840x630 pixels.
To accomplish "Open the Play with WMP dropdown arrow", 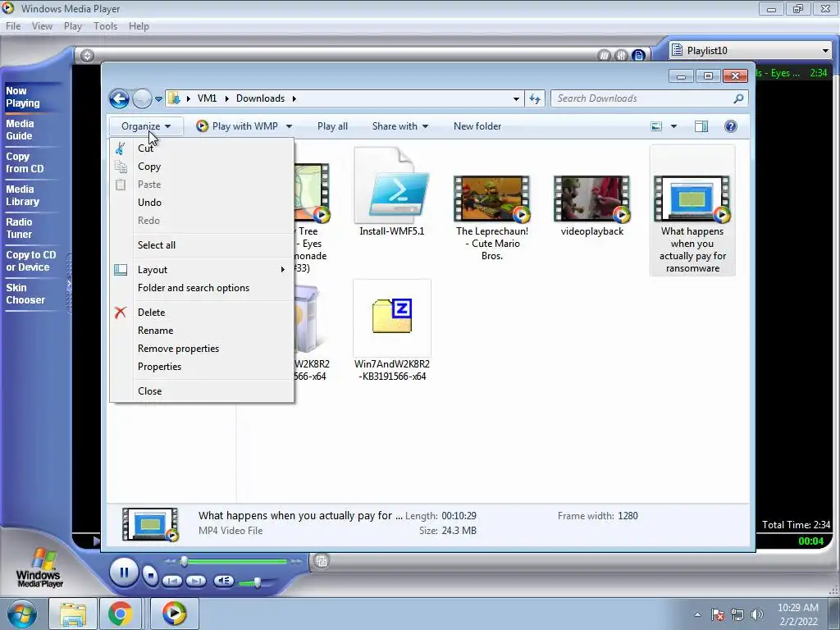I will pyautogui.click(x=290, y=126).
